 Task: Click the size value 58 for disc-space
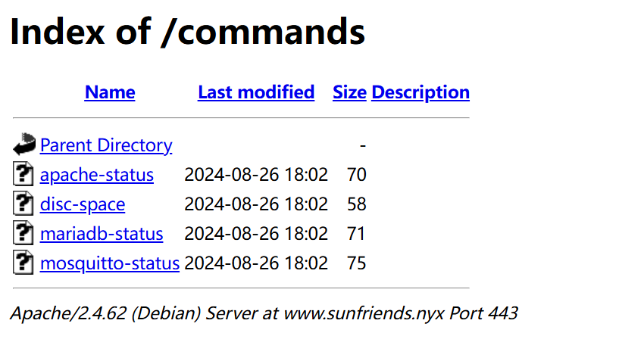click(x=356, y=204)
